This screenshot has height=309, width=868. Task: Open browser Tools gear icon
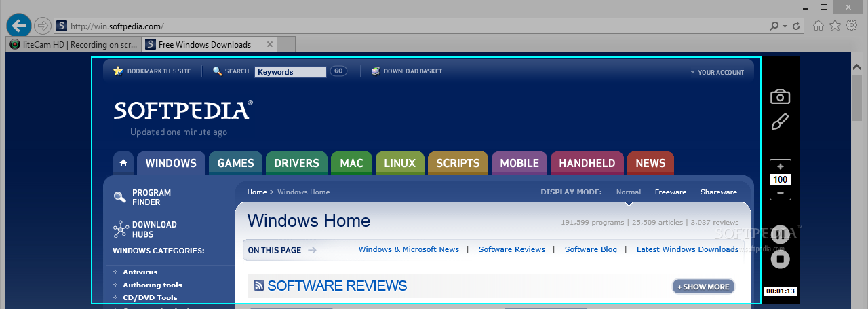tap(852, 26)
